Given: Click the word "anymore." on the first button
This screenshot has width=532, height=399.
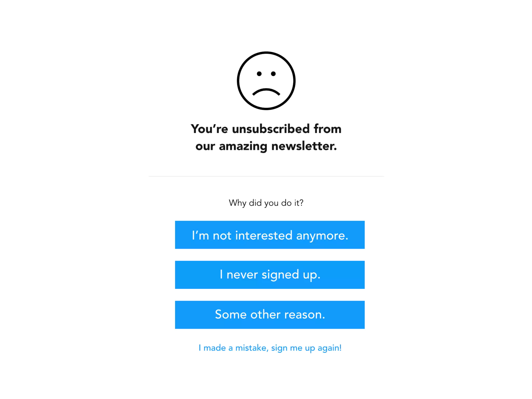Looking at the screenshot, I should 322,236.
